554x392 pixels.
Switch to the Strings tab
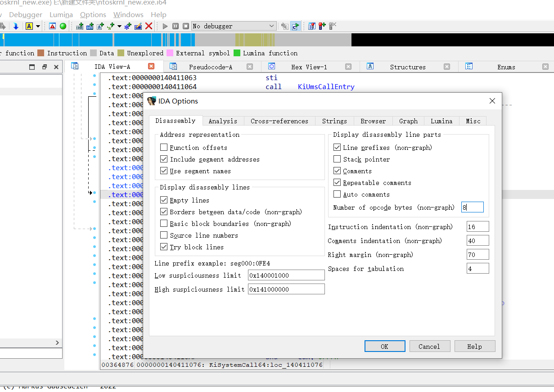[x=334, y=121]
